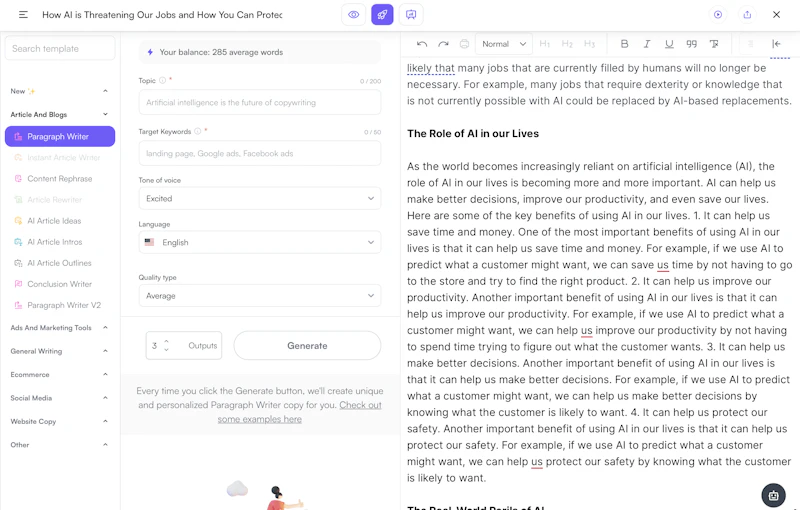Click into the Topic input field
Screen dimensions: 800x510
pyautogui.click(x=259, y=103)
